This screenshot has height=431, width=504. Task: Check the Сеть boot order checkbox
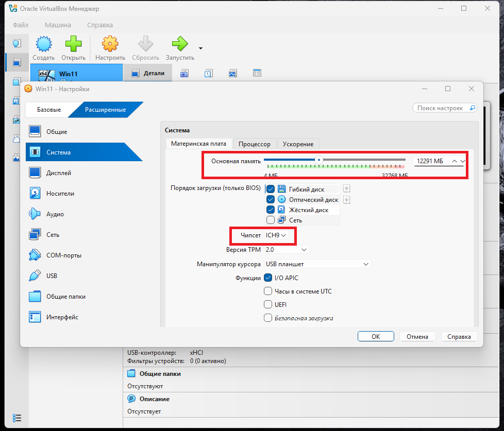pos(271,220)
